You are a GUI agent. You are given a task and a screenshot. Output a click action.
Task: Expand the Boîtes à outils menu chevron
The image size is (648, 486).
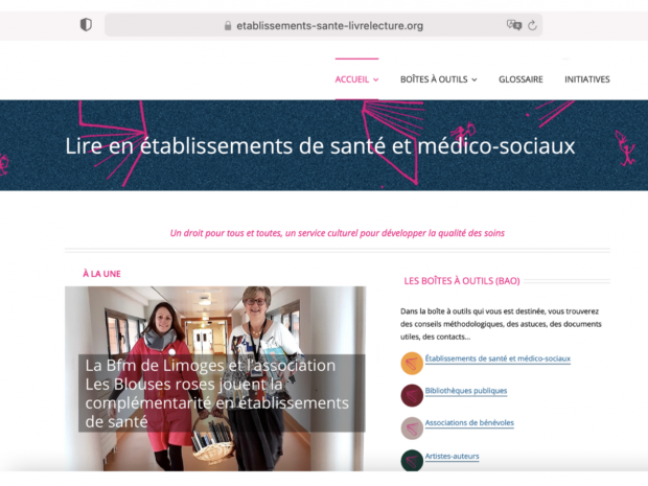(474, 80)
